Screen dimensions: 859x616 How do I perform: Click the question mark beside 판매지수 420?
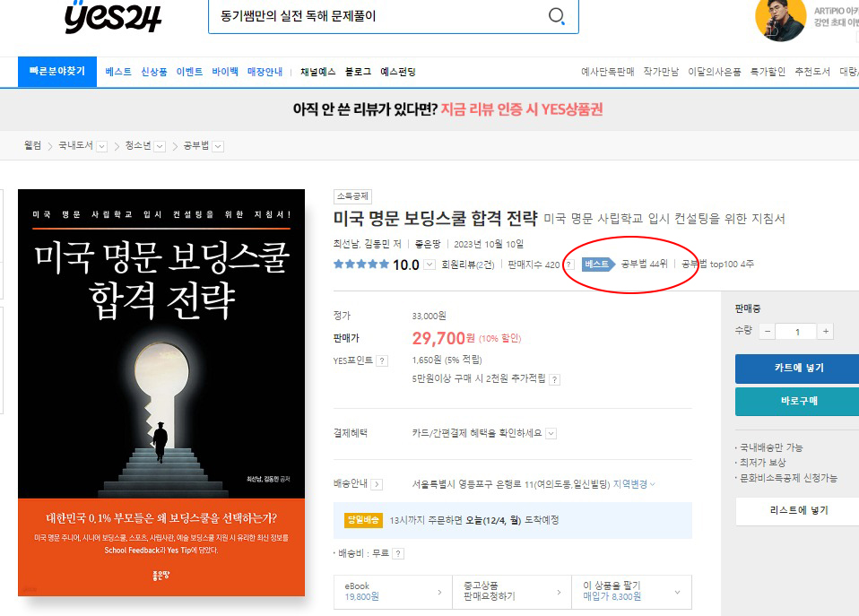[569, 265]
